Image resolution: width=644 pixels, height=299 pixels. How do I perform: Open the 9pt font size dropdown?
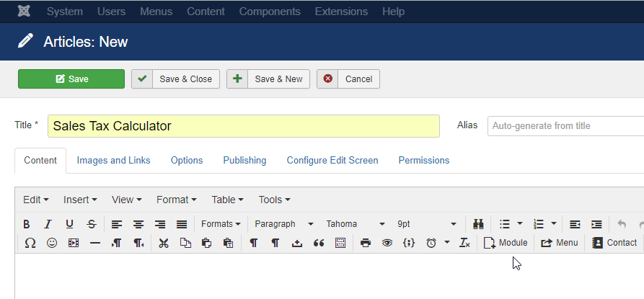[427, 224]
